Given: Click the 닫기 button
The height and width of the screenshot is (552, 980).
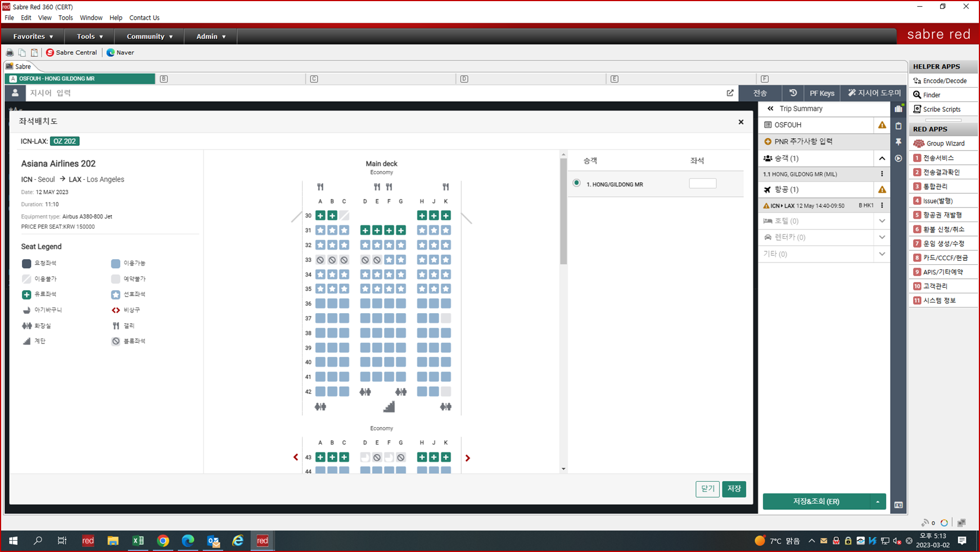Looking at the screenshot, I should pyautogui.click(x=707, y=489).
